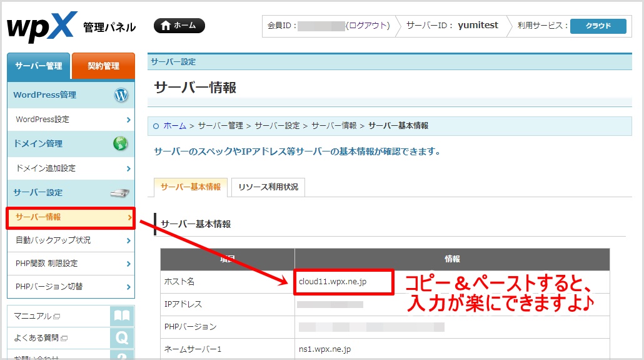Open PHPバージョン切替 menu item
This screenshot has height=360, width=644.
(x=71, y=287)
